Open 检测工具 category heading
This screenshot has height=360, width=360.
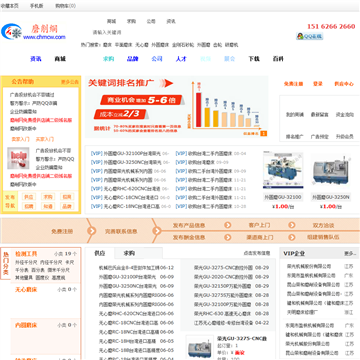tap(26, 254)
